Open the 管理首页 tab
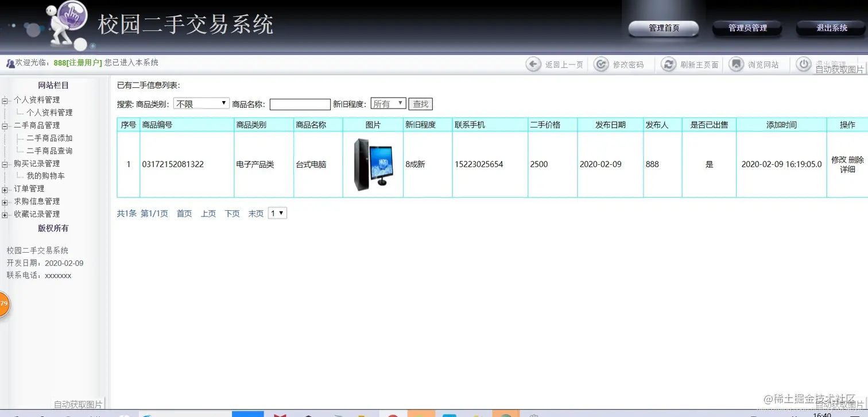Screen dimensions: 868x417 [x=664, y=28]
